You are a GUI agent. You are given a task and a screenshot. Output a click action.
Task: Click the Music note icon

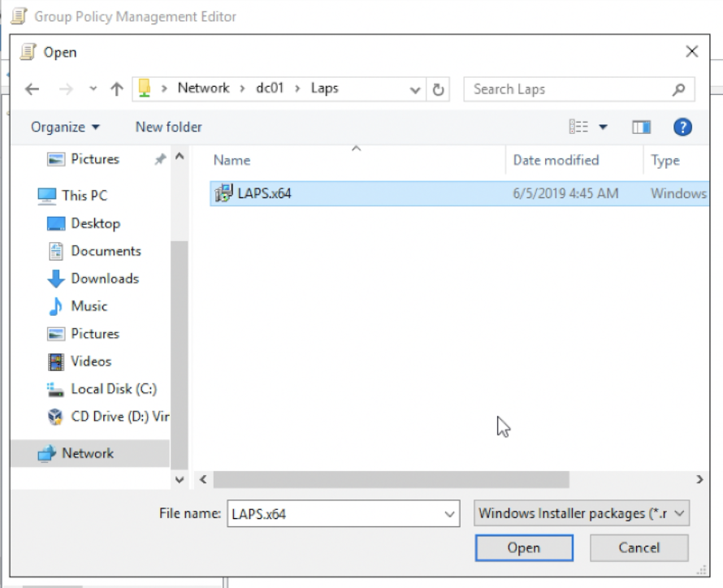point(56,306)
